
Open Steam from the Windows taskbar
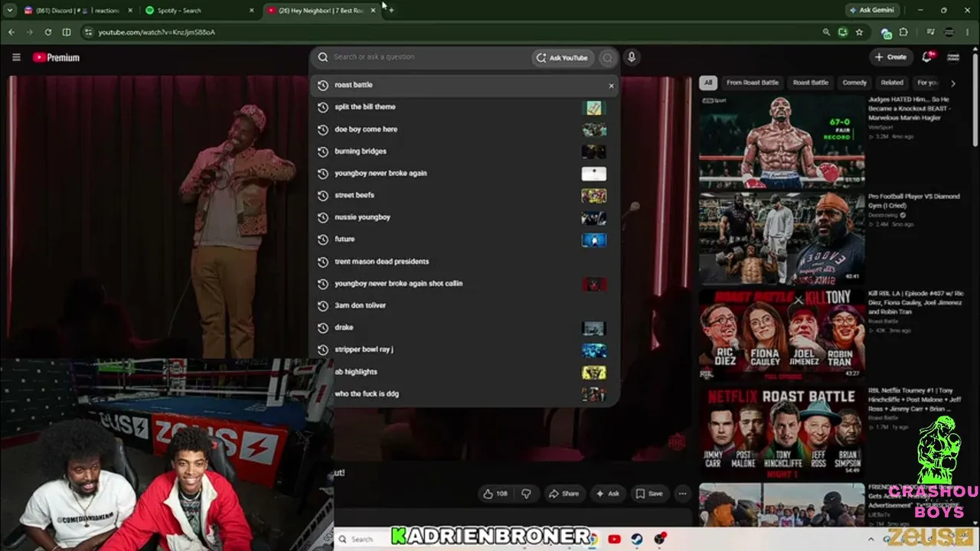click(637, 539)
